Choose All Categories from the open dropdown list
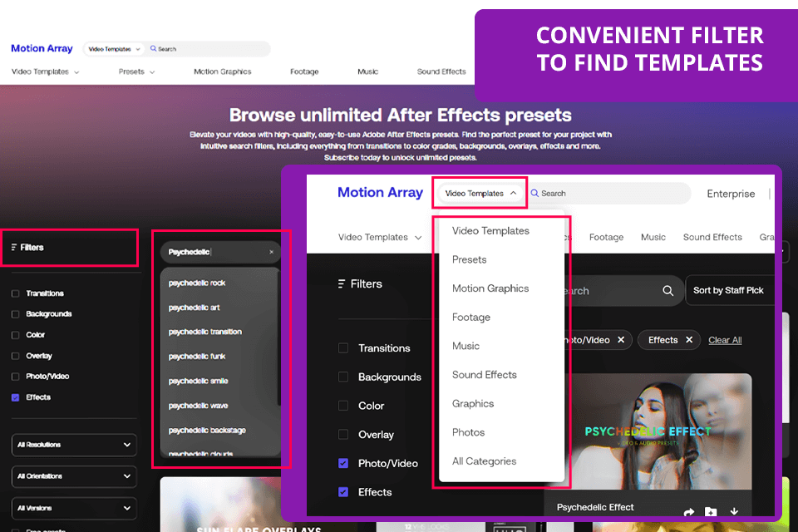Viewport: 798px width, 532px height. [x=484, y=461]
